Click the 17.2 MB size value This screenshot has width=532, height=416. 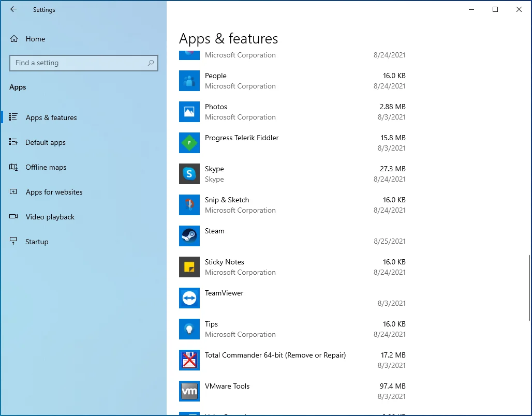click(x=393, y=355)
